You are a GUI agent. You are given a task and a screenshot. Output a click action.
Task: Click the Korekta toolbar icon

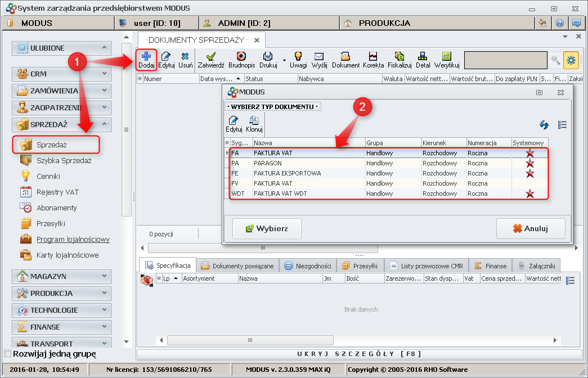pos(373,56)
